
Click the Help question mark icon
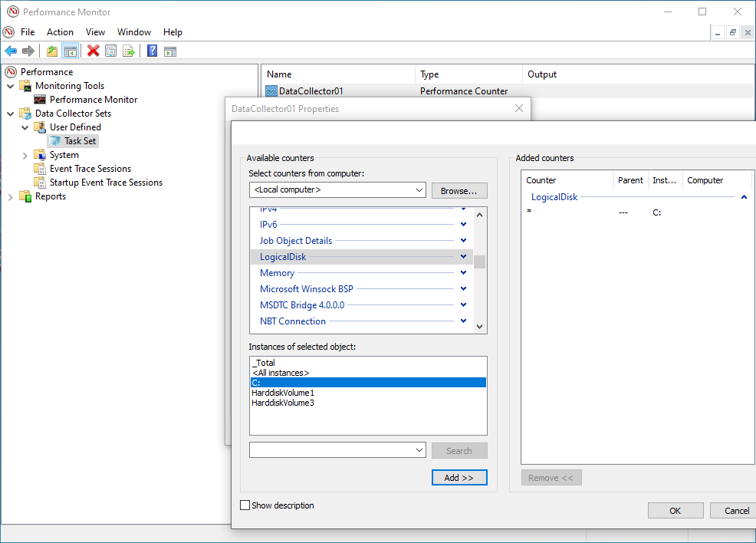pos(151,51)
